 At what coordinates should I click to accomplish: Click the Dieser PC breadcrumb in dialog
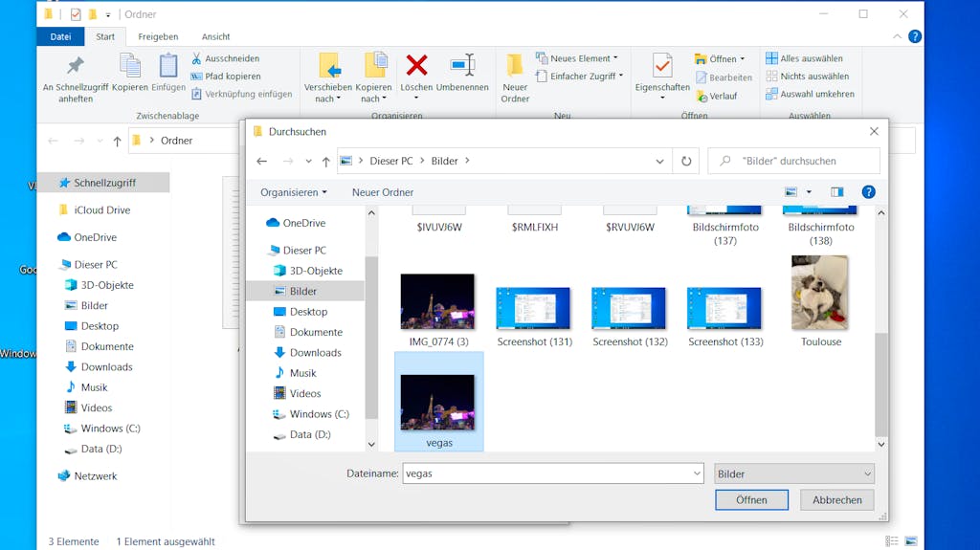tap(391, 162)
